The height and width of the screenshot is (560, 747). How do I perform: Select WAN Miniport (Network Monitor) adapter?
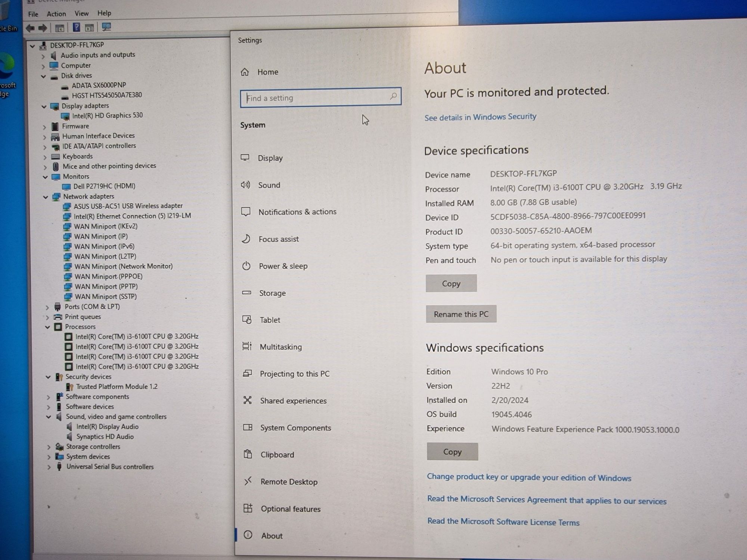124,267
